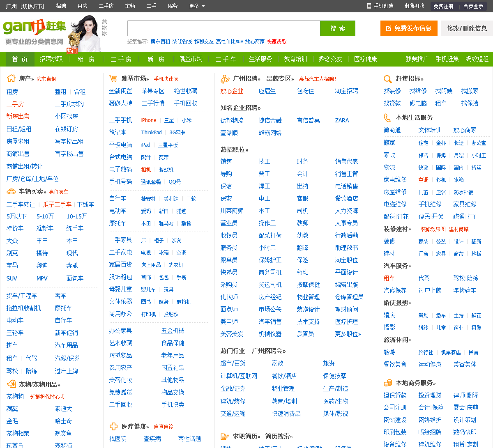The height and width of the screenshot is (448, 493).
Task: Open 藏獒 pet link
Action: [12, 409]
